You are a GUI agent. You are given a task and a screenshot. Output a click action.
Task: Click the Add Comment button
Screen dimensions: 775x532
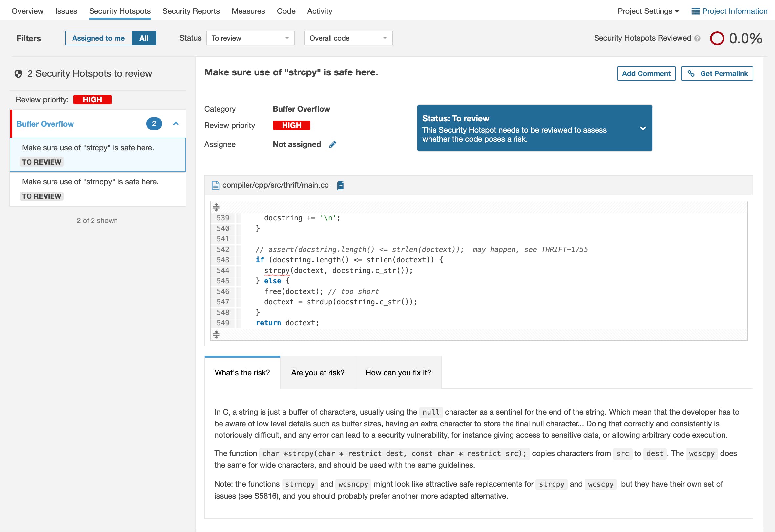pos(646,74)
